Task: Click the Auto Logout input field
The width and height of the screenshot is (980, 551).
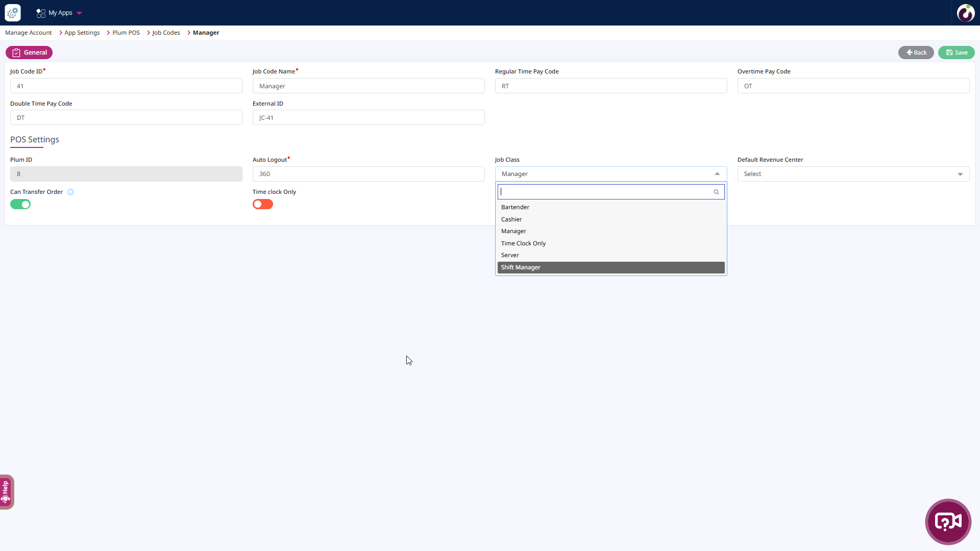Action: coord(368,174)
